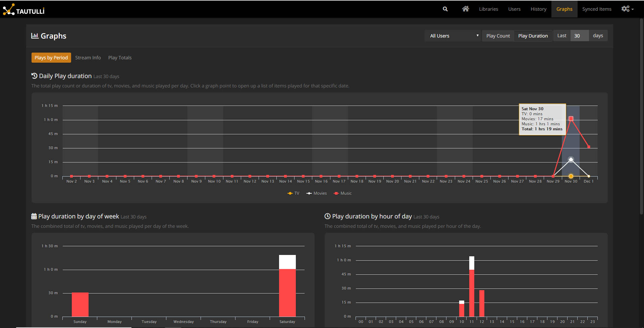The width and height of the screenshot is (644, 328).
Task: Click the 'Saturday' axis label
Action: point(287,322)
